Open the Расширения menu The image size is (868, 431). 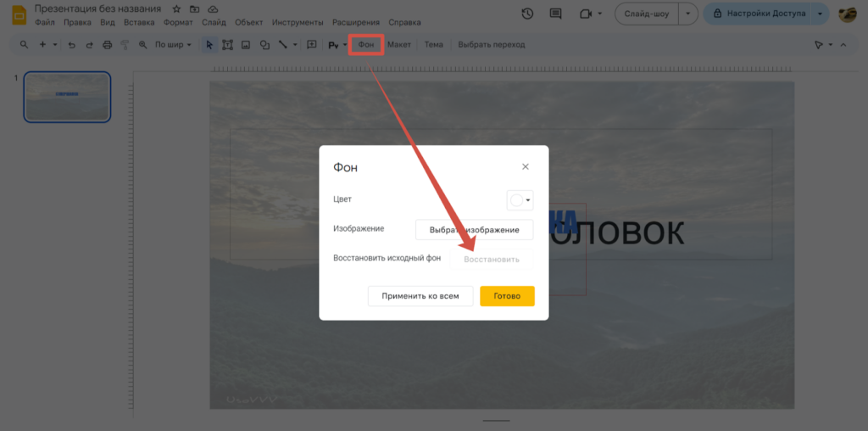pyautogui.click(x=356, y=23)
